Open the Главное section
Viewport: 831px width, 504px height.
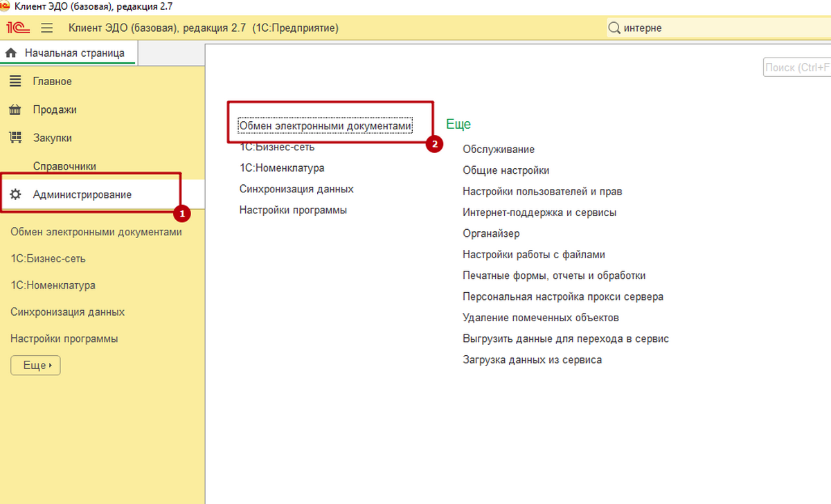tap(52, 81)
